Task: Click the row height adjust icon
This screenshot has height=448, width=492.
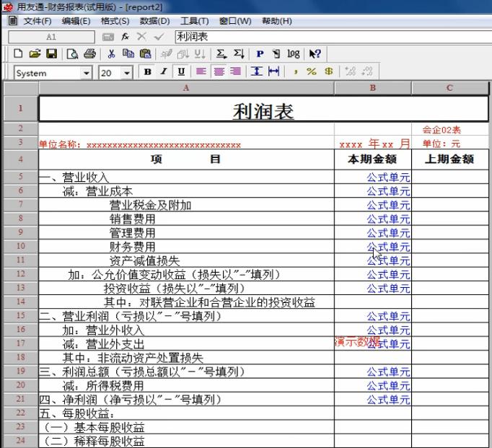Action: click(257, 71)
